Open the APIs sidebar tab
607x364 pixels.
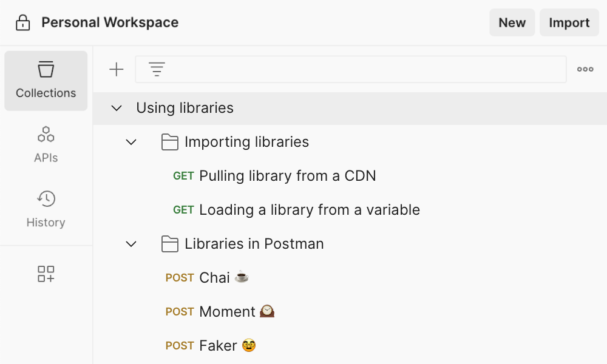pos(46,144)
